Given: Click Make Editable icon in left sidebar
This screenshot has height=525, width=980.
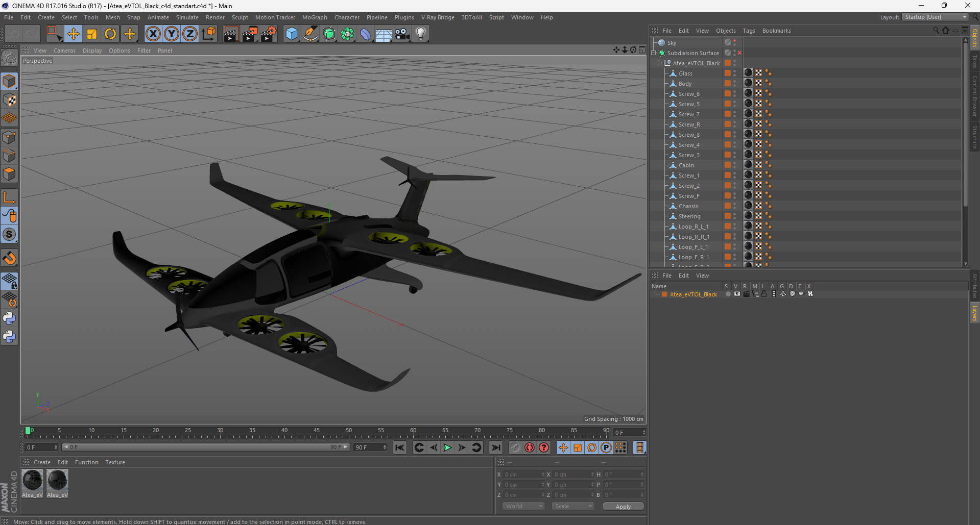Looking at the screenshot, I should pyautogui.click(x=9, y=58).
